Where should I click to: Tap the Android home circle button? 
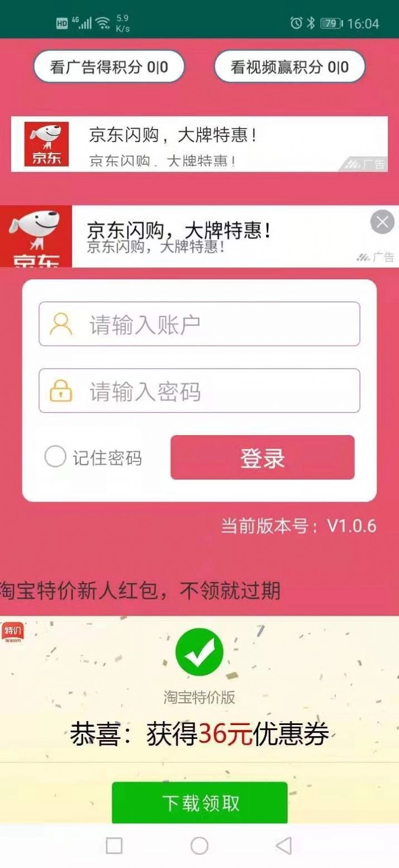(x=199, y=846)
